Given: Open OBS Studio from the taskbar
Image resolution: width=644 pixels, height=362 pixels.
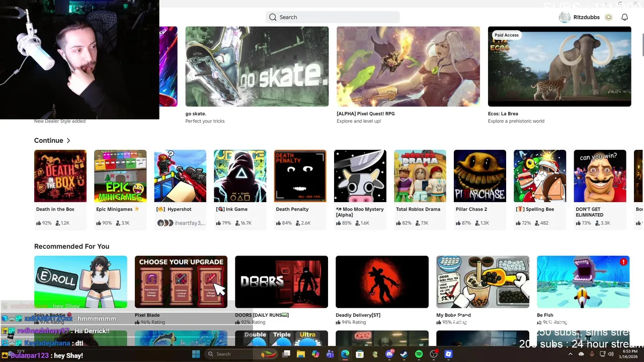Looking at the screenshot, I should [x=434, y=354].
